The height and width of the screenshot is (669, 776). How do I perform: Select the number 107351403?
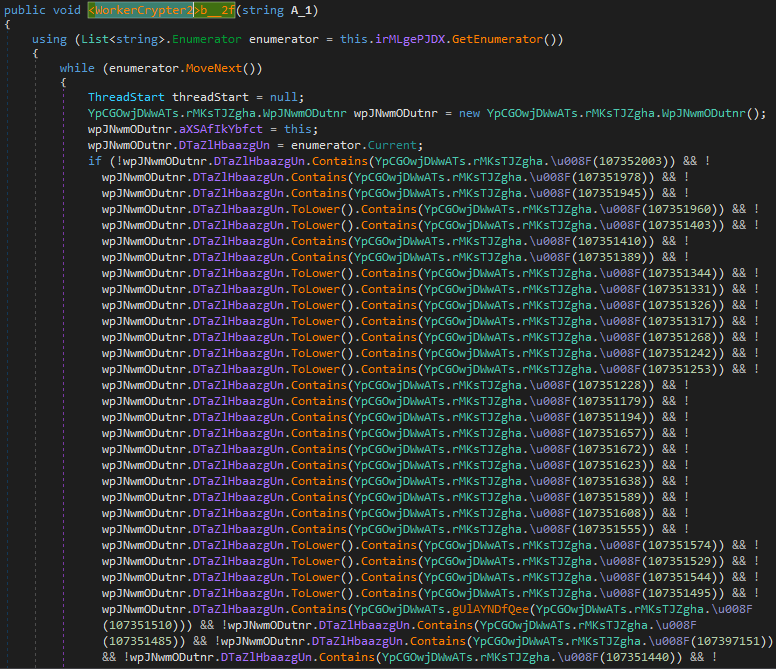tap(679, 225)
